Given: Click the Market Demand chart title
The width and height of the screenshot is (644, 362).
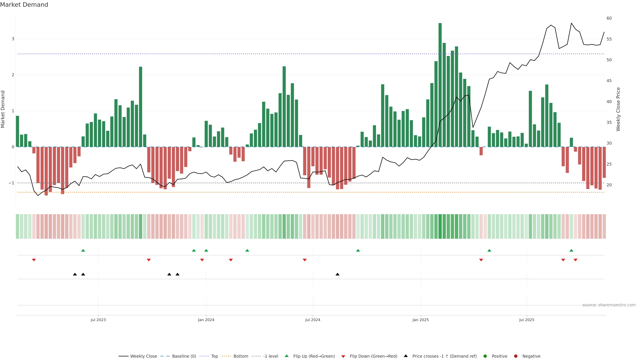Looking at the screenshot, I should (x=24, y=5).
